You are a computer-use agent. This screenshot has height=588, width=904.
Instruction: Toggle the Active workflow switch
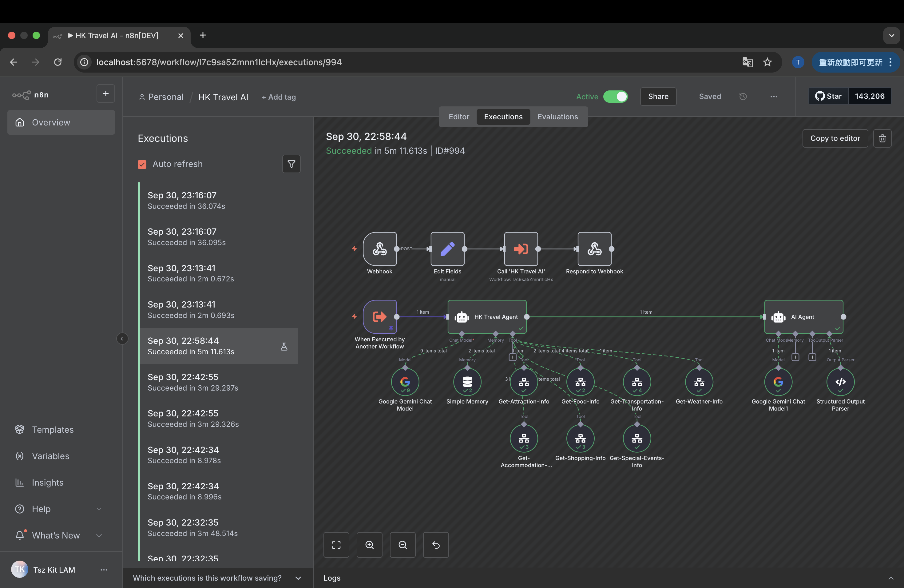615,97
